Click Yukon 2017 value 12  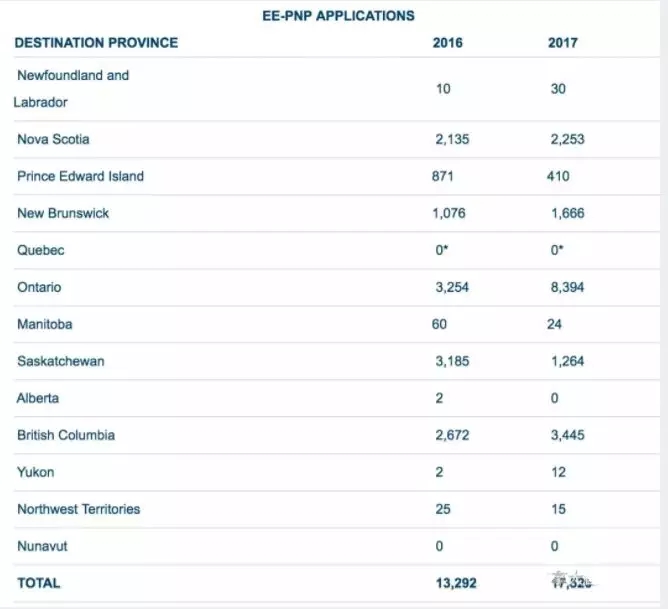[559, 472]
